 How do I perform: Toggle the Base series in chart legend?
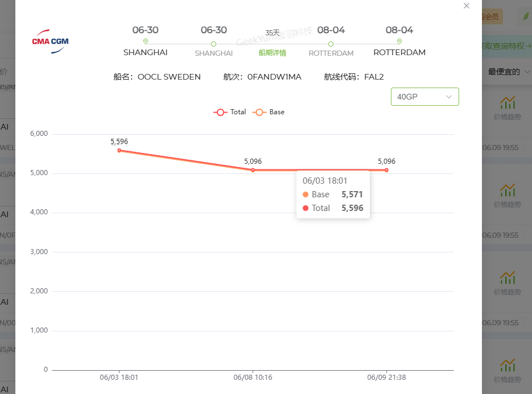tap(269, 112)
